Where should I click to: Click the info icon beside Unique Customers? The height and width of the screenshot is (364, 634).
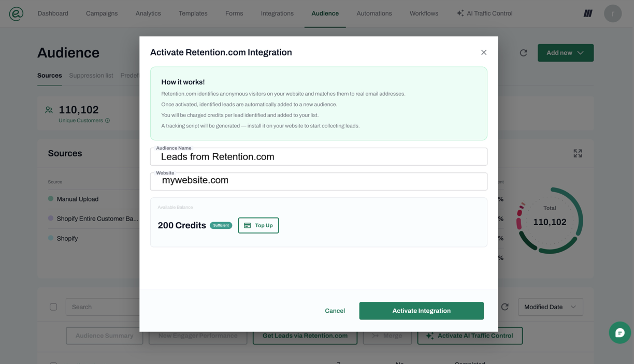pos(108,121)
